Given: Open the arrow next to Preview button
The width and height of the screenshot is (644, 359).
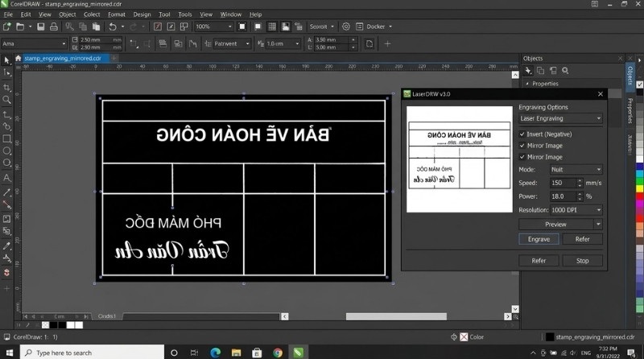Looking at the screenshot, I should tap(598, 225).
